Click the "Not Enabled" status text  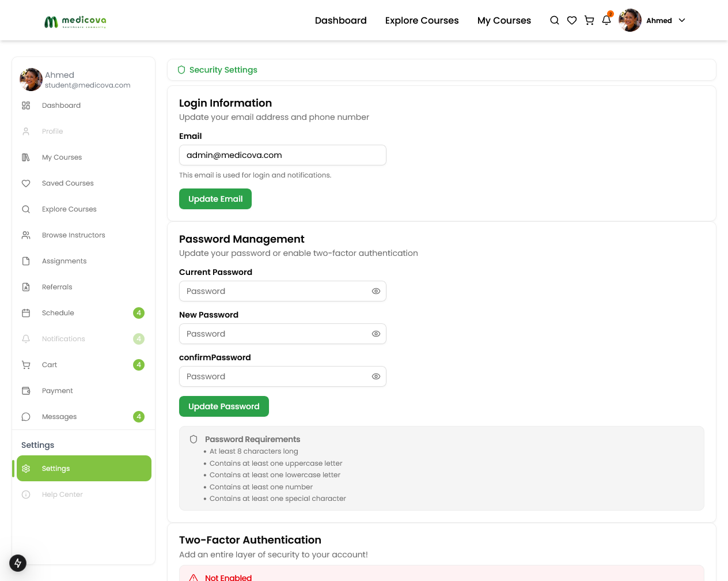pyautogui.click(x=229, y=578)
